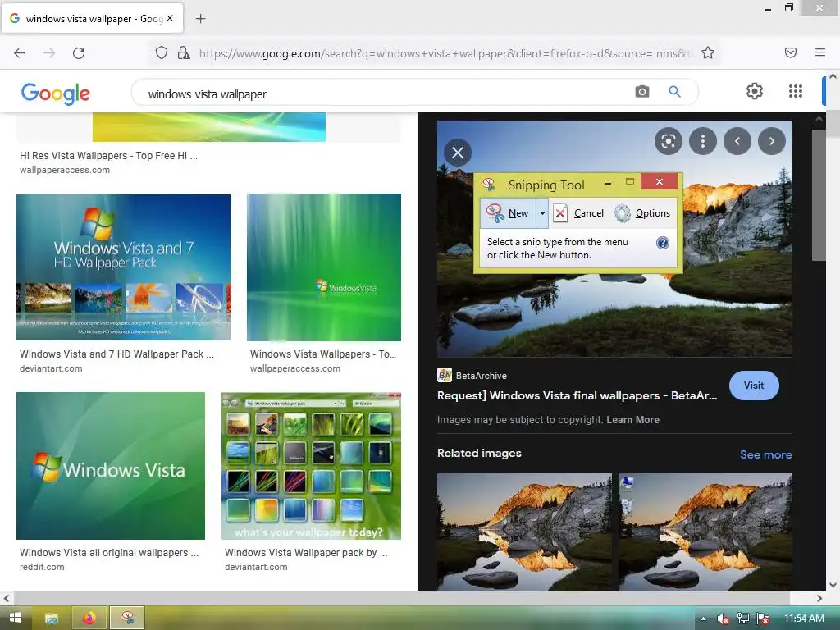The width and height of the screenshot is (840, 630).
Task: Click the tracking protection shield icon
Action: [x=162, y=52]
